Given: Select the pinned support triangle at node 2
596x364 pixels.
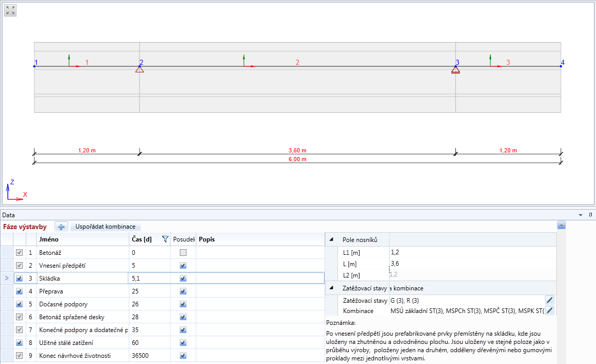Looking at the screenshot, I should [x=140, y=69].
